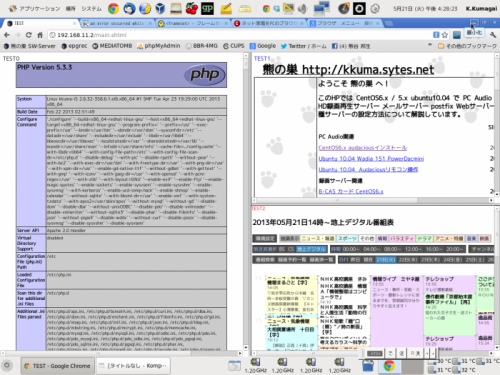500x375 pixels.
Task: Switch to the red-icon ネット tab
Action: 269,23
